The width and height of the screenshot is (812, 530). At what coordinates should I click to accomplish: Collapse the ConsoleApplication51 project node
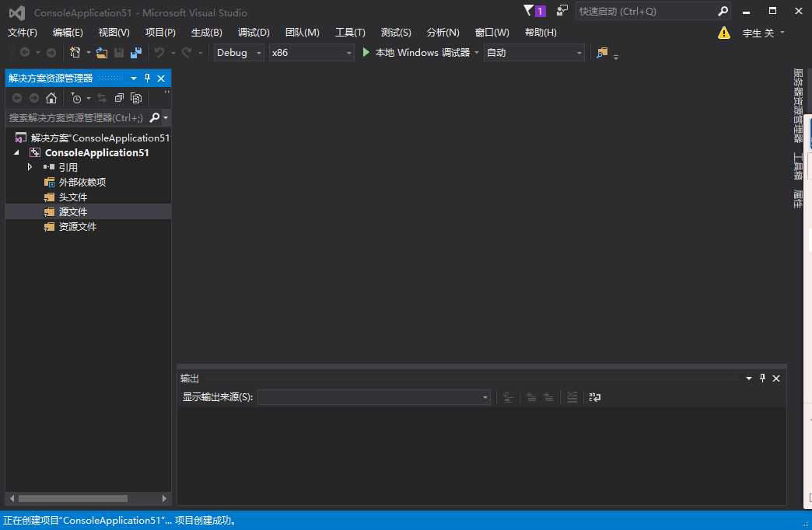coord(16,152)
